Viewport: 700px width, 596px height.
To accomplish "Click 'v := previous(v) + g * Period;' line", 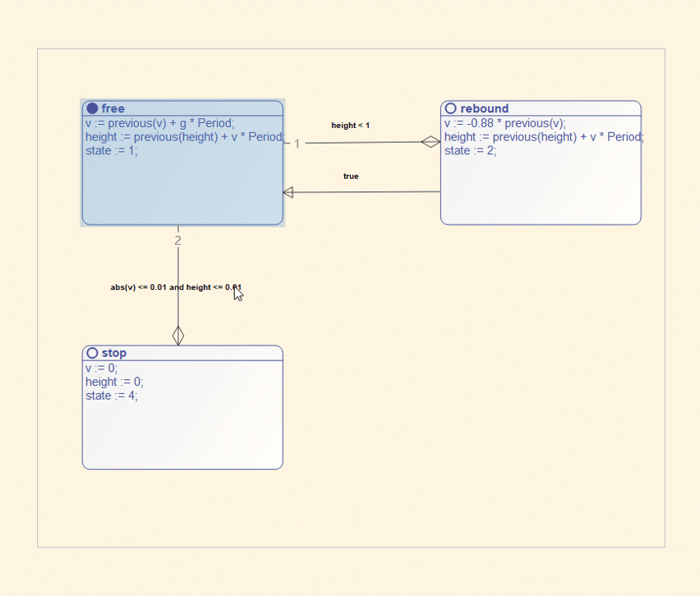I will tap(160, 123).
